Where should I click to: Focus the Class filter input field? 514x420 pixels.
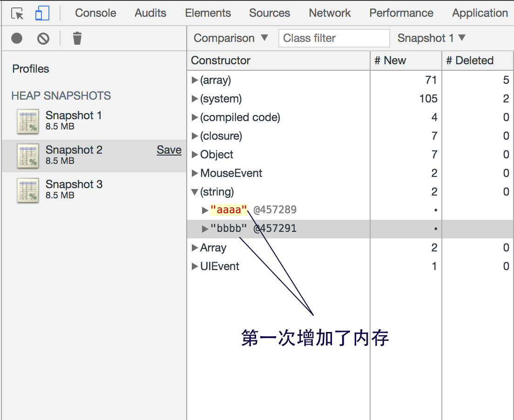point(334,38)
